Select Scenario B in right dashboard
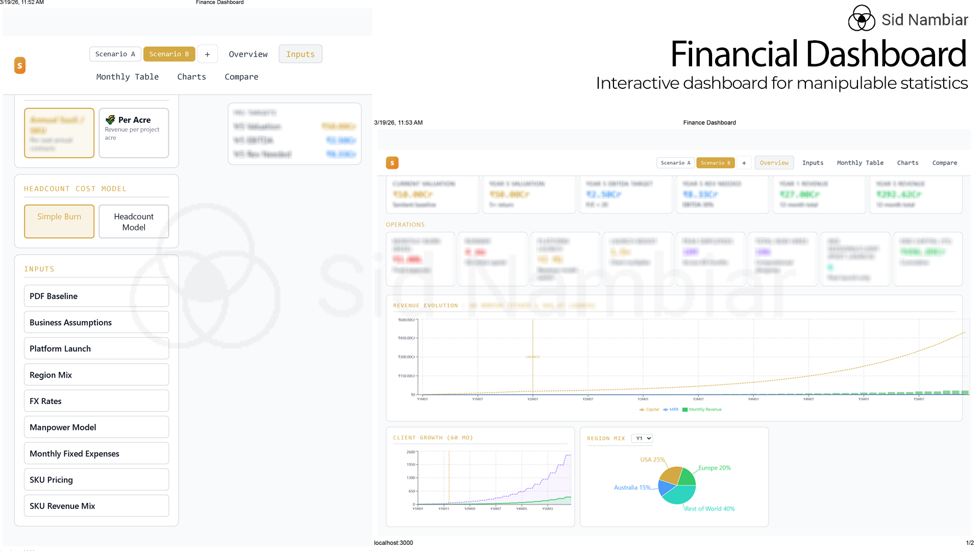The width and height of the screenshot is (980, 551). [715, 163]
